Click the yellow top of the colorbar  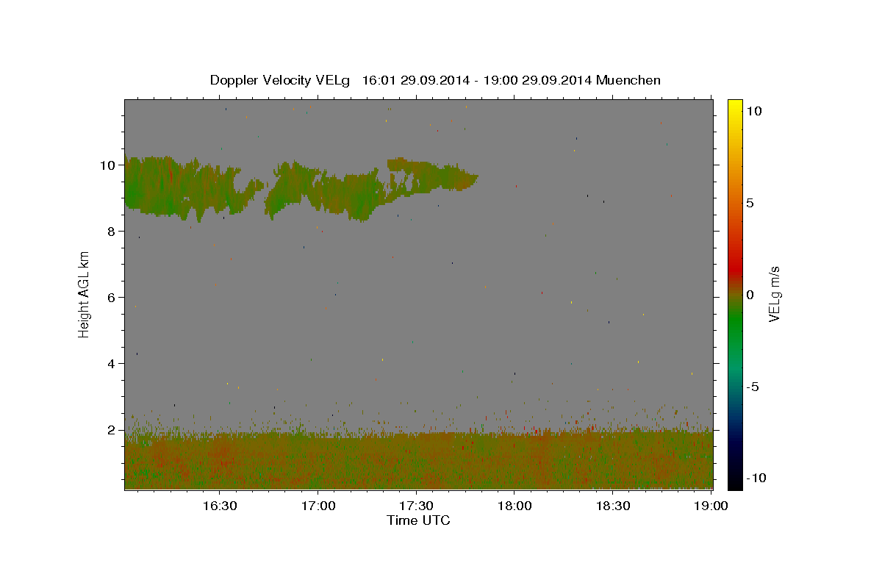tap(735, 104)
